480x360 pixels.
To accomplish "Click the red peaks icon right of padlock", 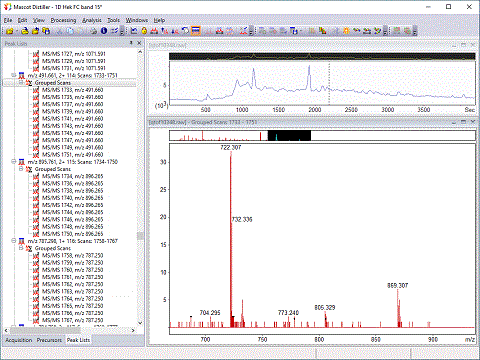I will (x=154, y=31).
